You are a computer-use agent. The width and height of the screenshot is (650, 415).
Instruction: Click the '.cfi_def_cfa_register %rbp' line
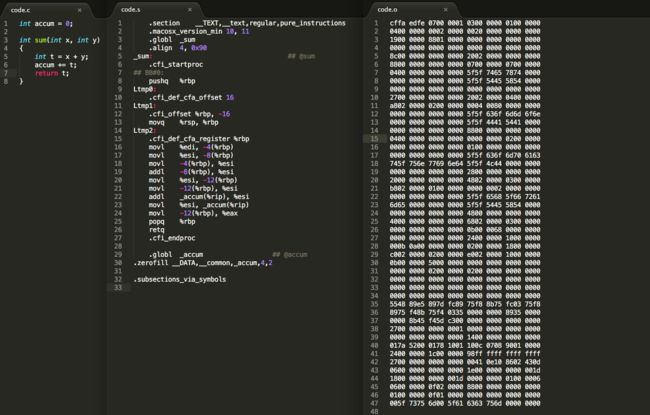[x=199, y=139]
